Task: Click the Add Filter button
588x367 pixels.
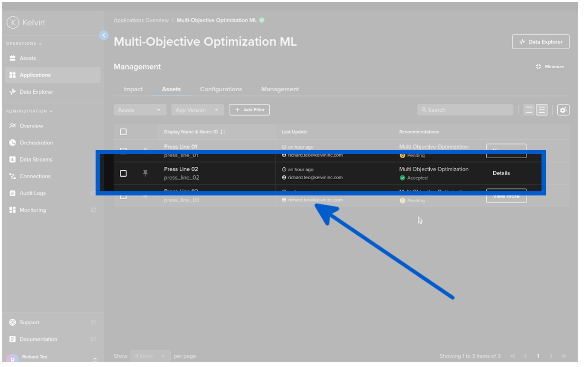Action: (x=249, y=110)
